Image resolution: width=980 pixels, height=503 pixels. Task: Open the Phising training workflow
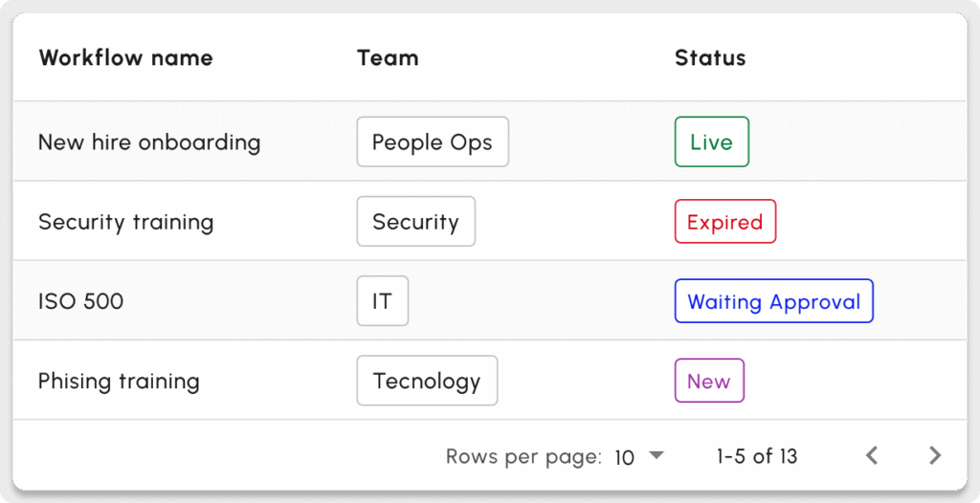tap(119, 381)
